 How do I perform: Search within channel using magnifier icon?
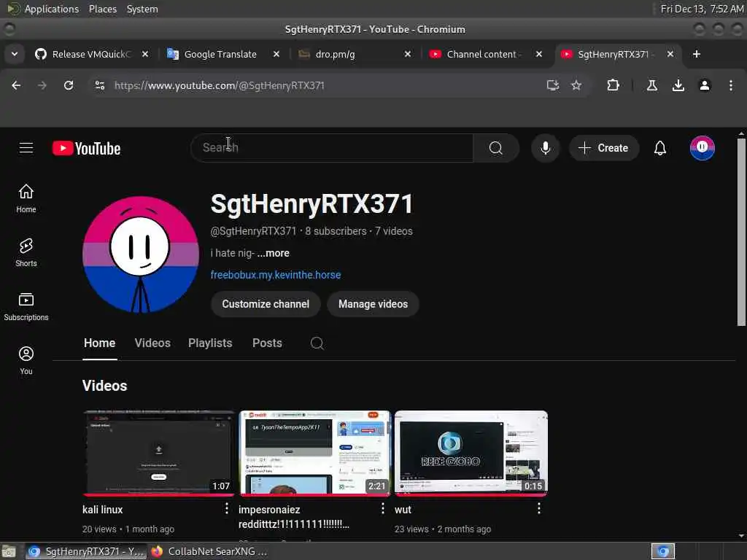[317, 343]
